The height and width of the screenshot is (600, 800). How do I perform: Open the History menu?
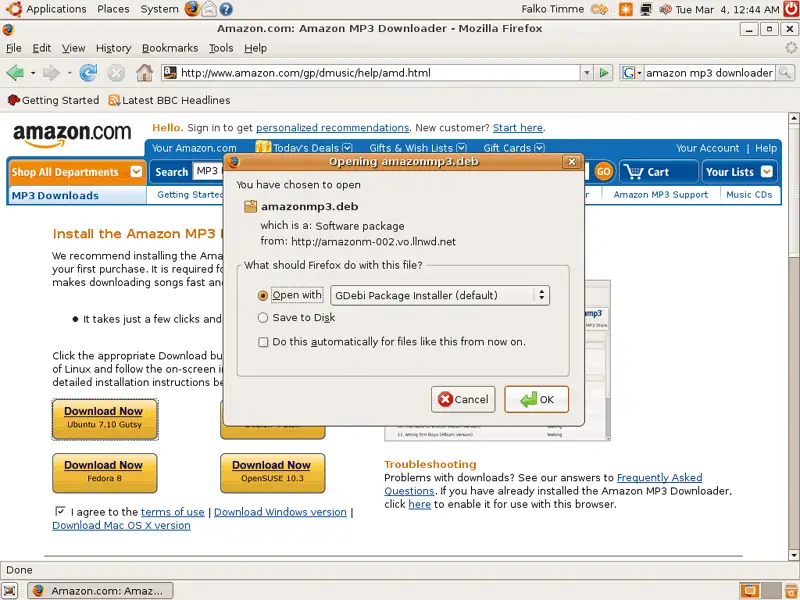tap(113, 48)
